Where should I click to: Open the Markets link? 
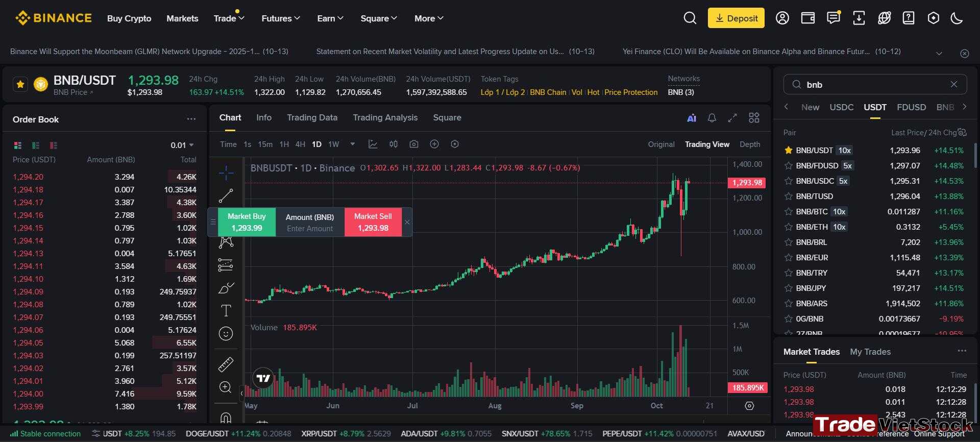point(182,18)
